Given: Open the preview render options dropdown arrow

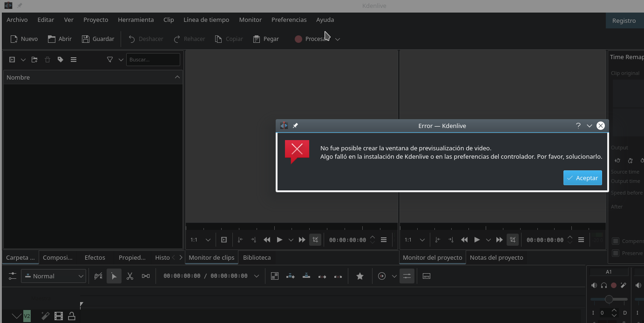Looking at the screenshot, I should click(394, 276).
